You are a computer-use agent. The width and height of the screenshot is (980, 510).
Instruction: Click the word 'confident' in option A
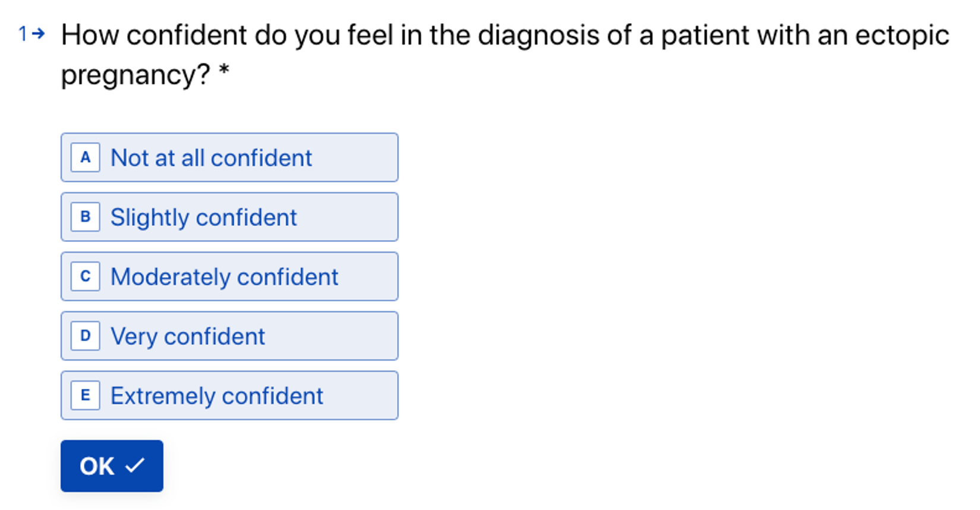[261, 158]
